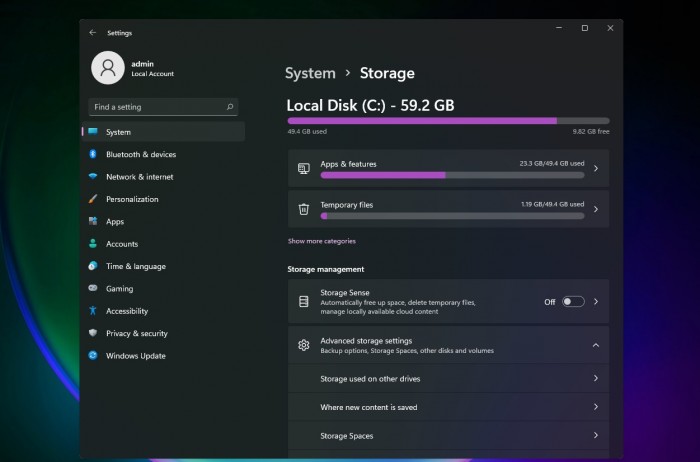Open the Accounts settings page

tap(122, 244)
